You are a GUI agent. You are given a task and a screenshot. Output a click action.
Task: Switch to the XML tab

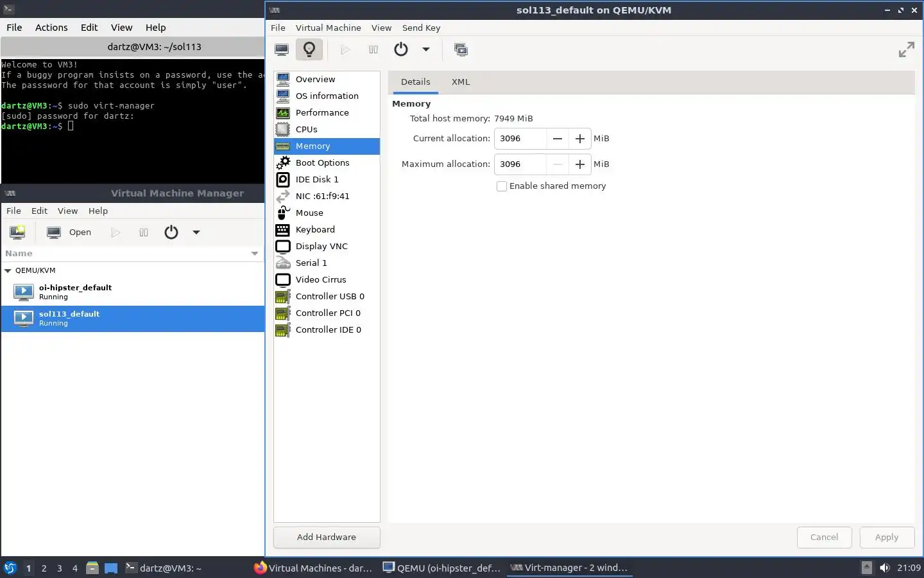[x=461, y=82]
